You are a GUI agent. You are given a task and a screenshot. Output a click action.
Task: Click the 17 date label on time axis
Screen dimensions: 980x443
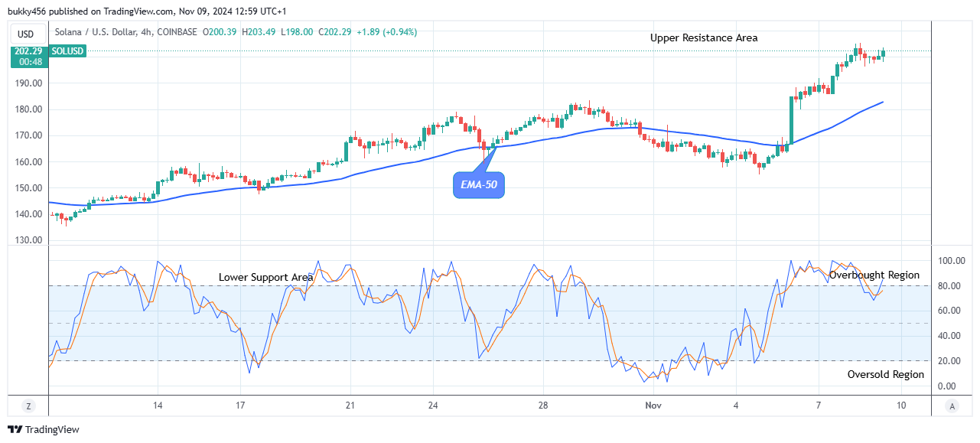(240, 405)
